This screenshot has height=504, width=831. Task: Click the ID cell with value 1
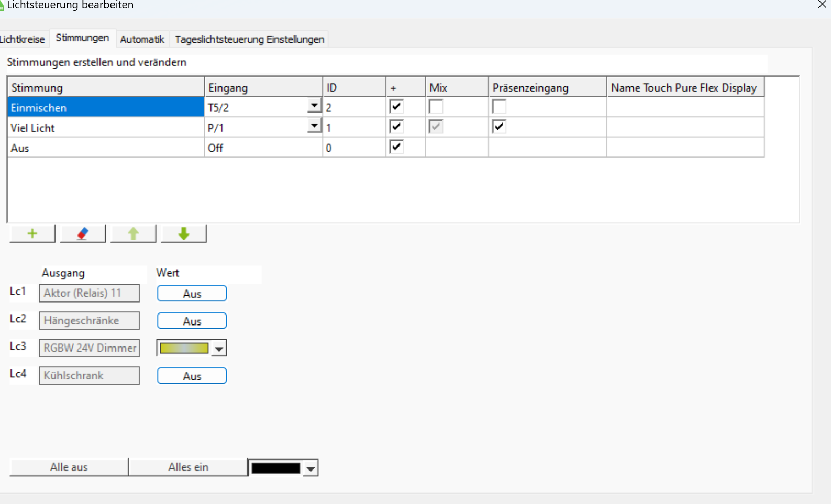(354, 128)
